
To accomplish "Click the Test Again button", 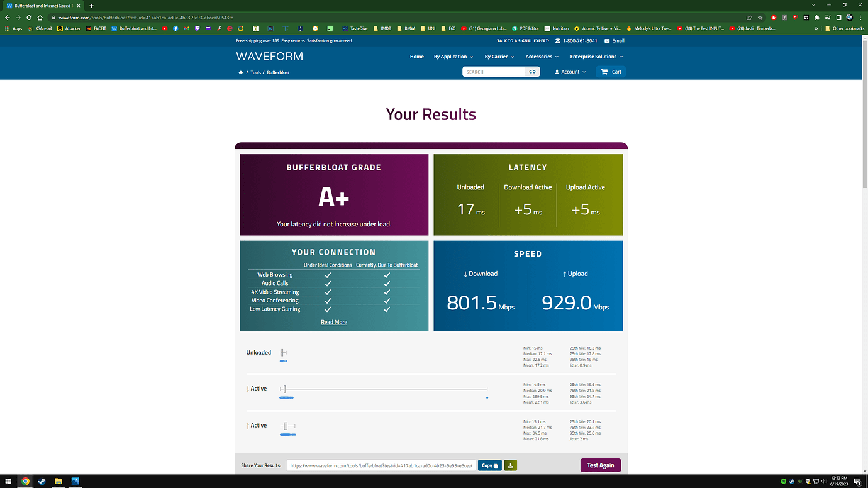I will click(x=600, y=465).
